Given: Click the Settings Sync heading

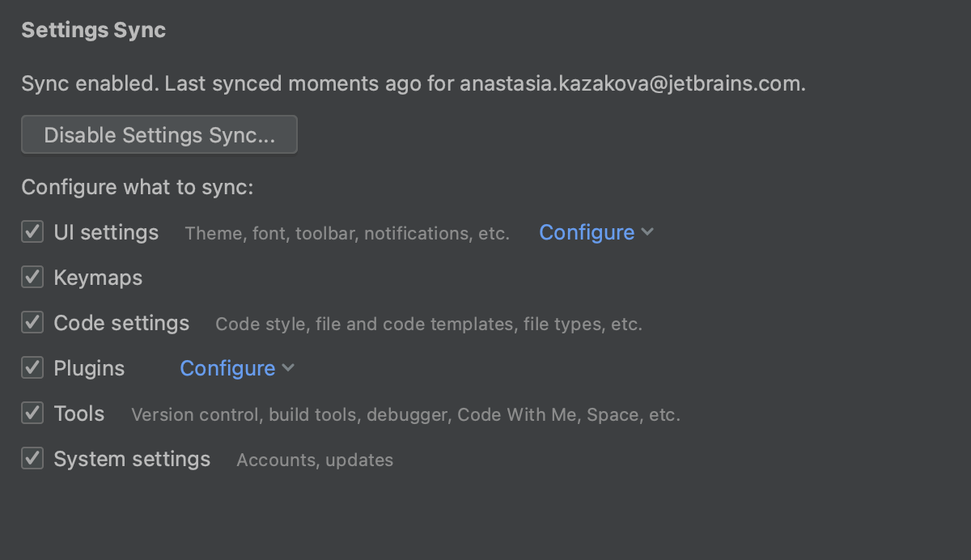Looking at the screenshot, I should (x=94, y=31).
